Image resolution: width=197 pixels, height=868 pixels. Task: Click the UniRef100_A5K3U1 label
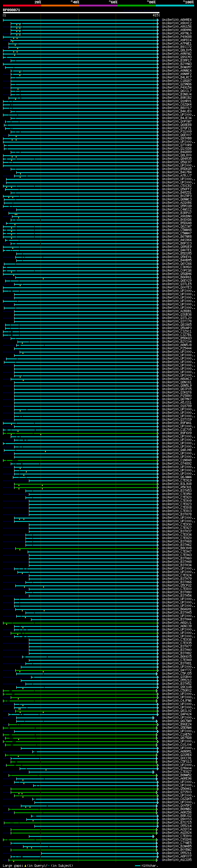click(x=177, y=487)
